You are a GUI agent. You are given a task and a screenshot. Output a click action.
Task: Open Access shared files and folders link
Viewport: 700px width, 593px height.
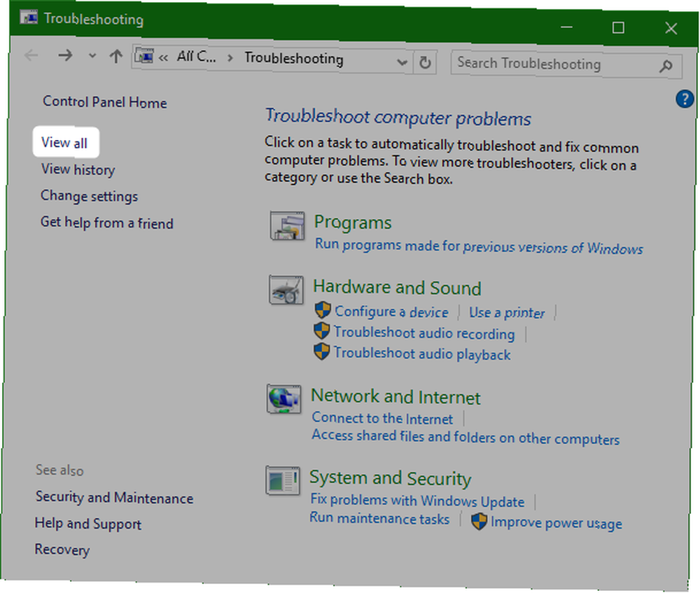[x=465, y=437]
